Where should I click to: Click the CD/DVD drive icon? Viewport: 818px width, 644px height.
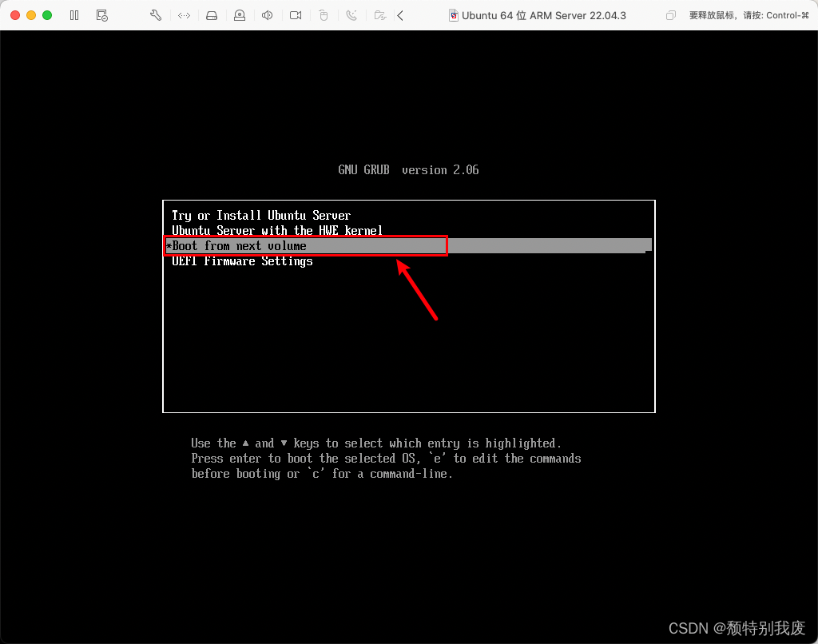tap(240, 15)
